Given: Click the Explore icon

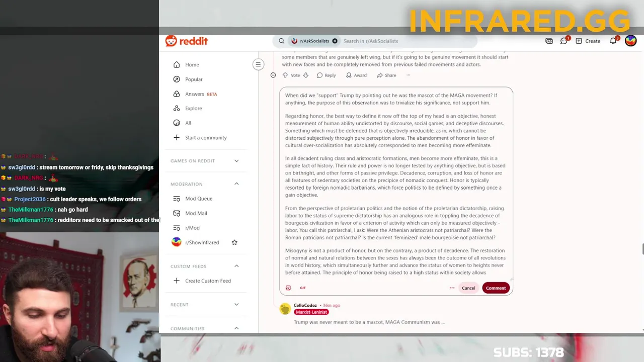Looking at the screenshot, I should pos(177,109).
